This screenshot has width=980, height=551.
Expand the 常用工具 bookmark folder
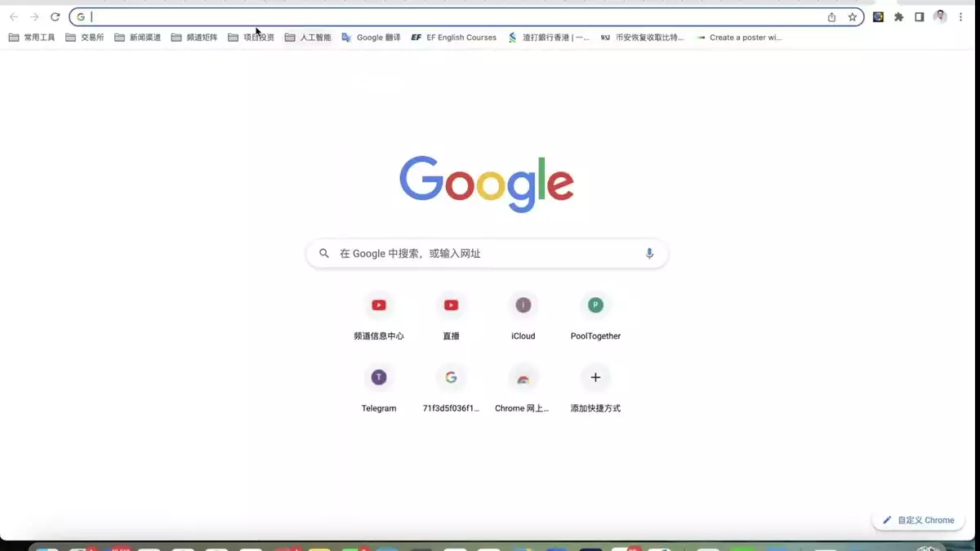click(x=32, y=38)
